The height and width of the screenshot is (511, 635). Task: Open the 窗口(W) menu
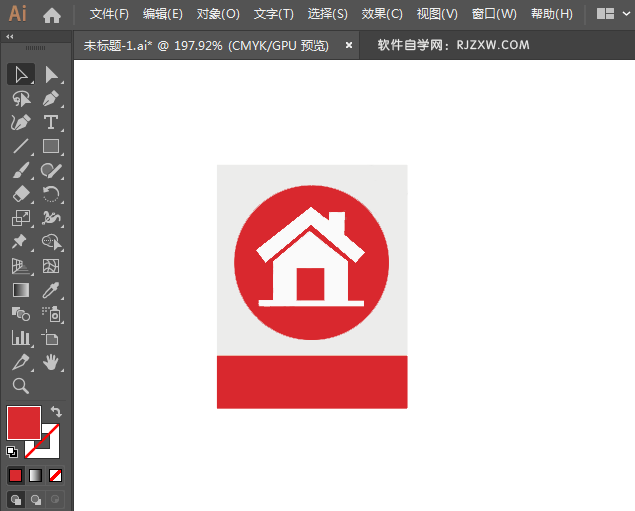point(494,14)
